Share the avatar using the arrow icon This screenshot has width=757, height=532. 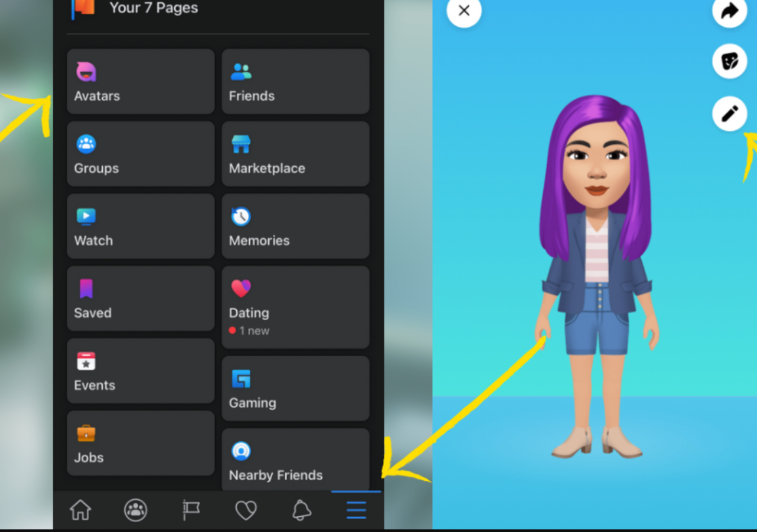729,10
